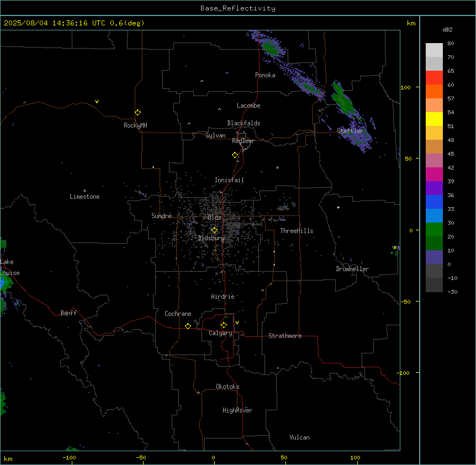Select the bright orange swatch near 60 dBZ
Viewport: 476px width, 465px height.
(x=434, y=91)
